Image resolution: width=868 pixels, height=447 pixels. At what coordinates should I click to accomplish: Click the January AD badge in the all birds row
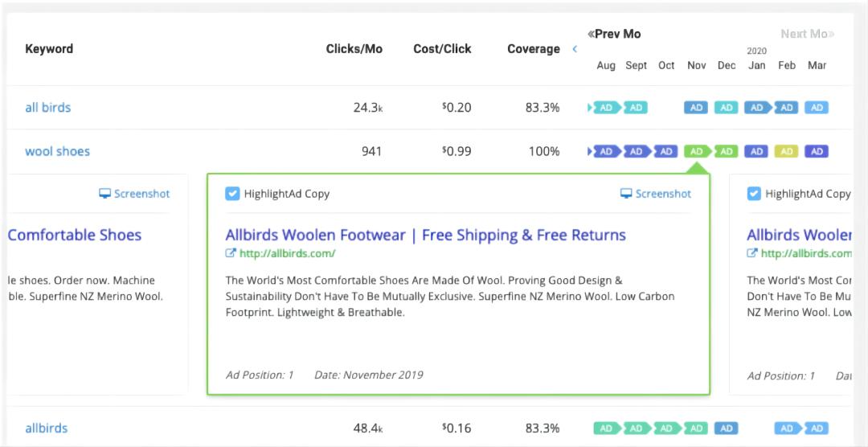(x=756, y=108)
